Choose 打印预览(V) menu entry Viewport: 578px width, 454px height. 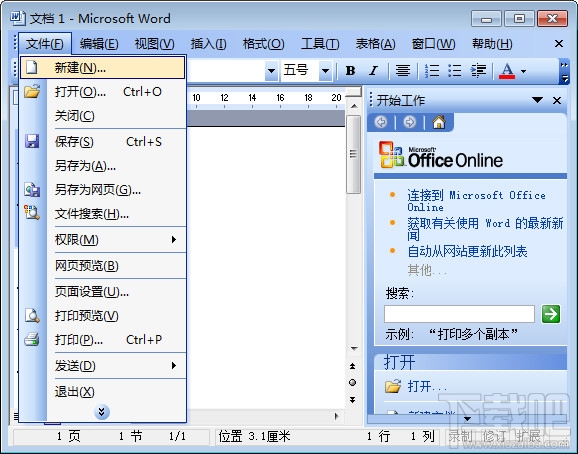102,316
